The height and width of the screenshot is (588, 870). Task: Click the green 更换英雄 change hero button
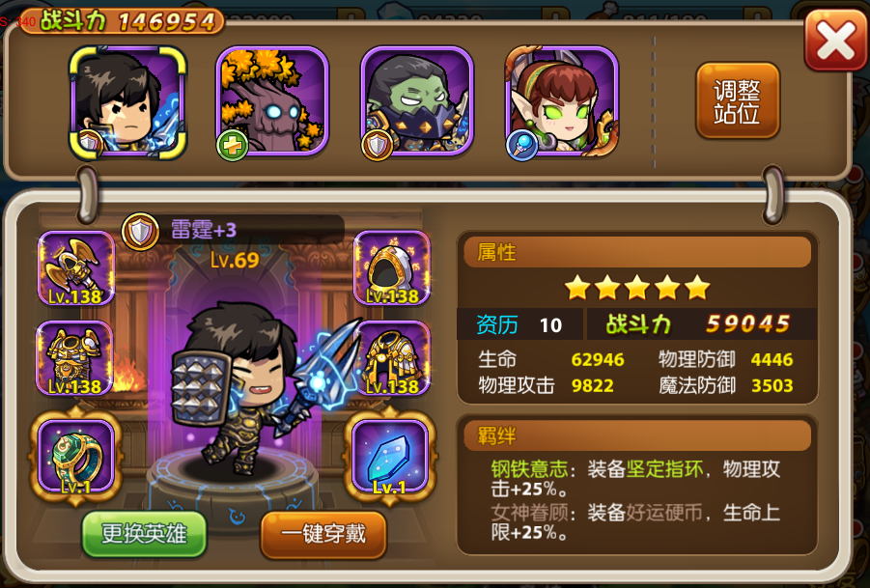point(144,534)
